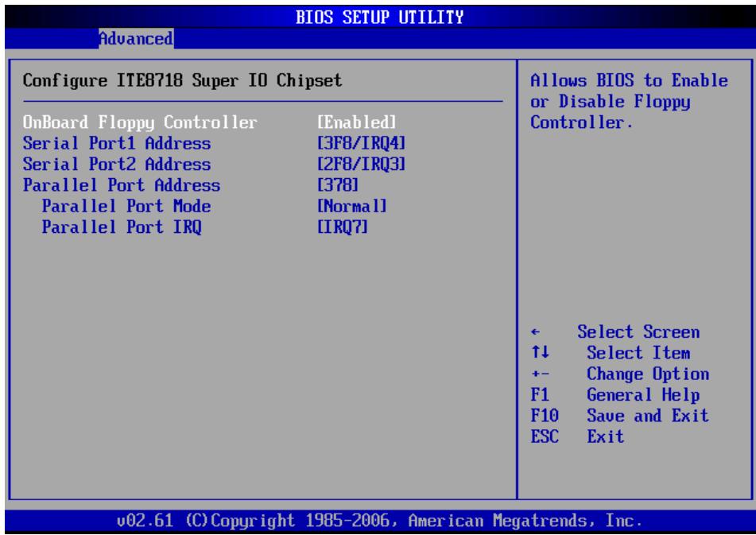Select OnBoard Floppy Controller setting
Screen dimensions: 756x535
140,122
